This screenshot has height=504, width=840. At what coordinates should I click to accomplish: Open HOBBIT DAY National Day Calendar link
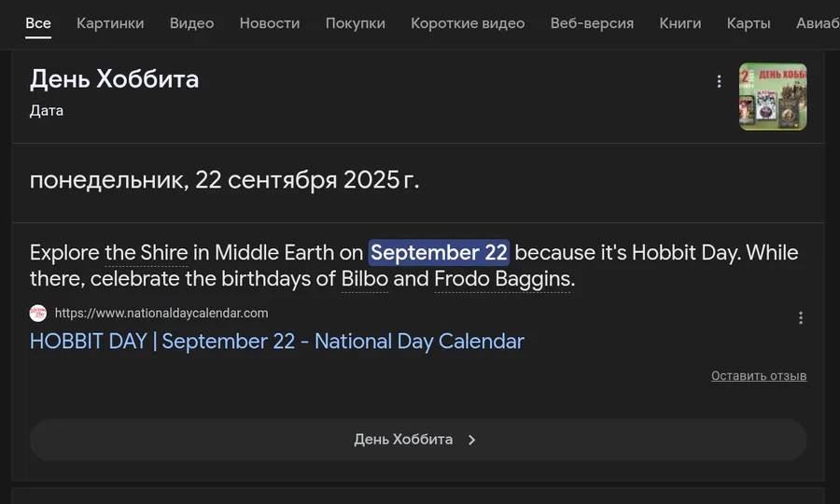tap(276, 342)
